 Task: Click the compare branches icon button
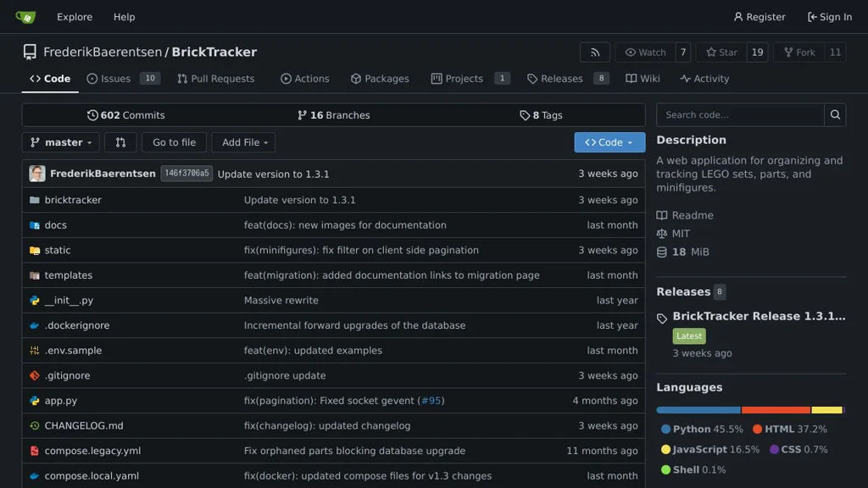coord(120,142)
